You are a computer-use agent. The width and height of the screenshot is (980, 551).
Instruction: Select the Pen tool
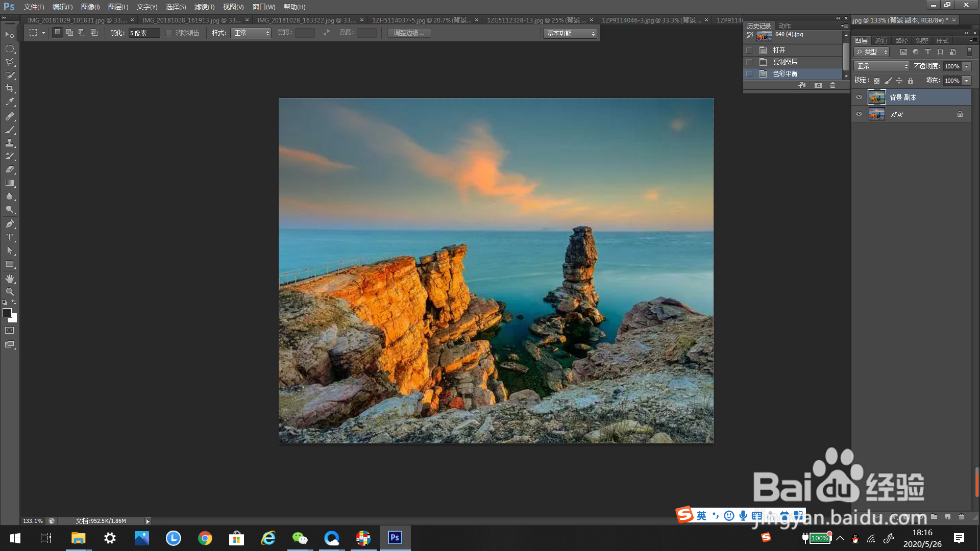pyautogui.click(x=10, y=224)
